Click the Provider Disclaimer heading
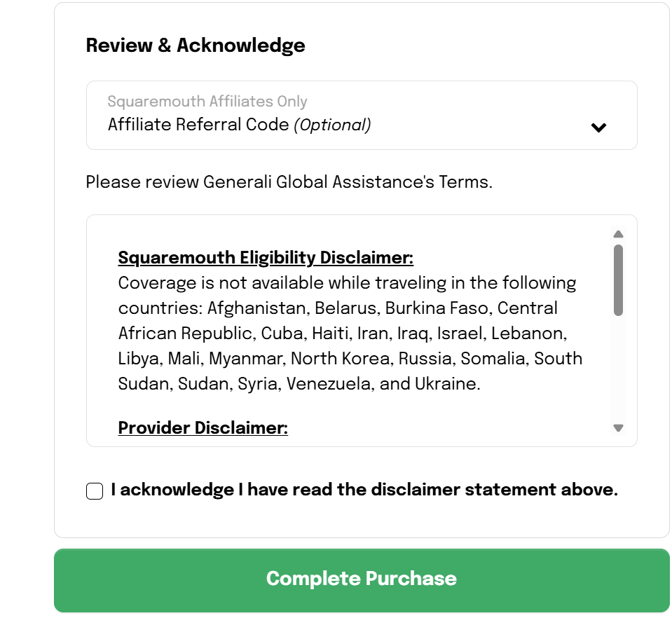This screenshot has height=632, width=672. (x=203, y=427)
